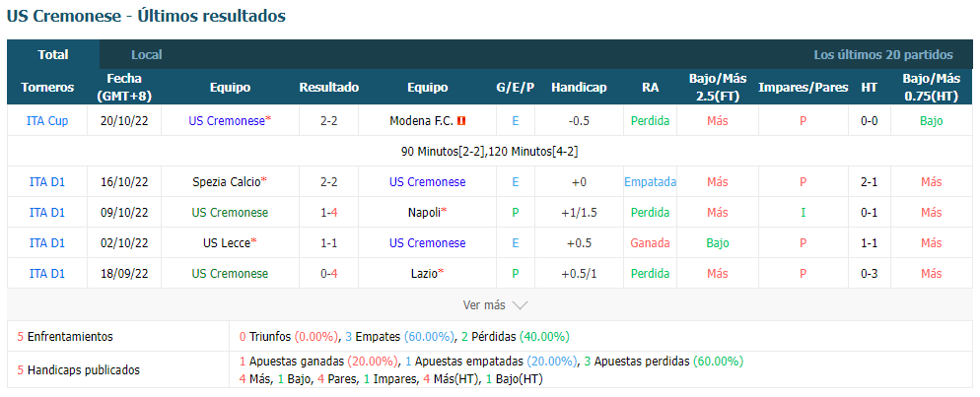Click the Impares/Pares column header
The width and height of the screenshot is (980, 397).
(x=804, y=88)
